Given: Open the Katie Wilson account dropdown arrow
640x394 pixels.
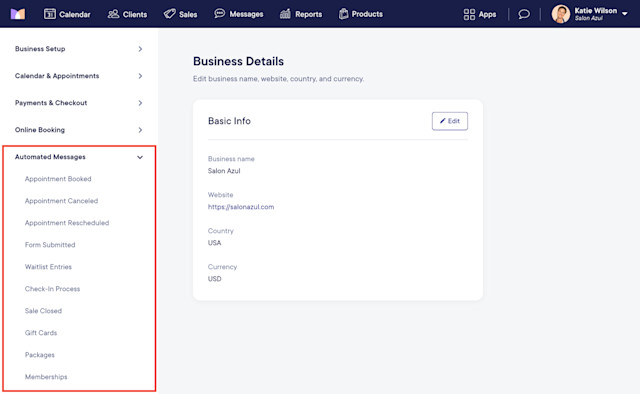Looking at the screenshot, I should (x=625, y=14).
